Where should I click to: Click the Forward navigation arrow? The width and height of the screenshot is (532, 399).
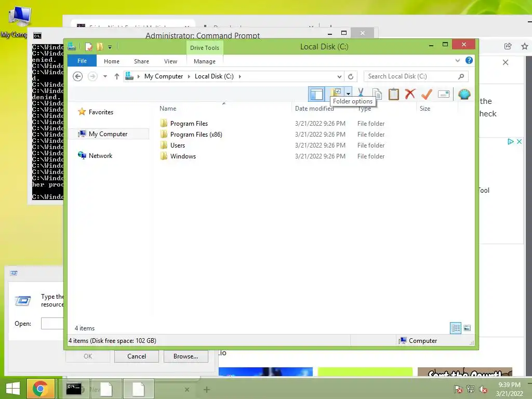pos(92,76)
